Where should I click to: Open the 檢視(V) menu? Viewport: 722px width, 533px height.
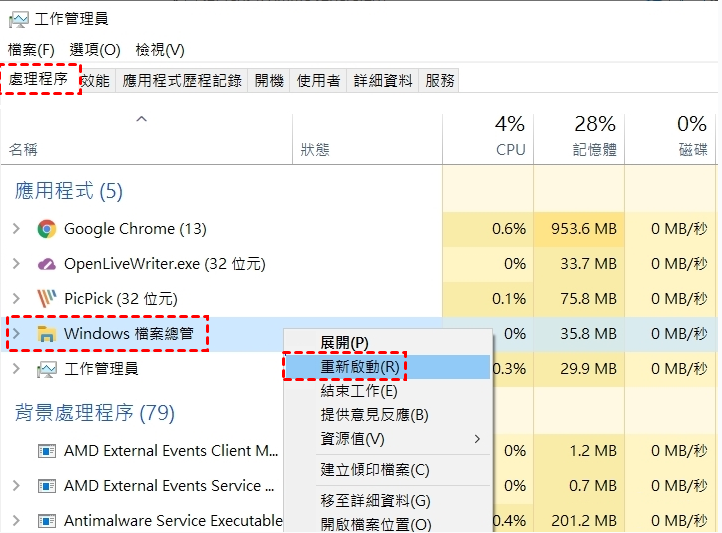[160, 50]
